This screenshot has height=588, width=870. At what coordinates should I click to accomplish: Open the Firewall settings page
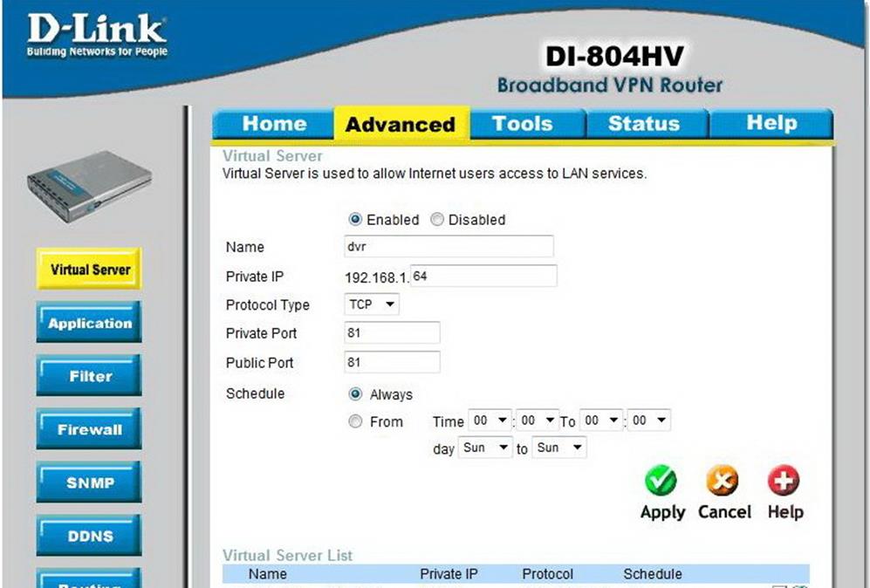[x=89, y=430]
